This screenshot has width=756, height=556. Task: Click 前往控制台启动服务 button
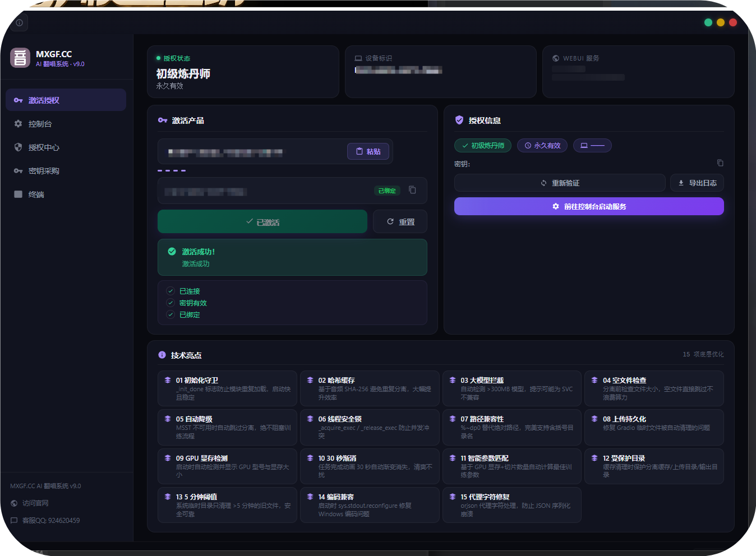(589, 206)
